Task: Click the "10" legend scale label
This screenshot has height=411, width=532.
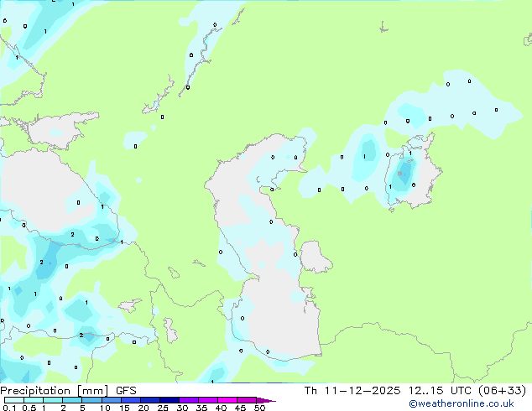Action: (x=105, y=408)
